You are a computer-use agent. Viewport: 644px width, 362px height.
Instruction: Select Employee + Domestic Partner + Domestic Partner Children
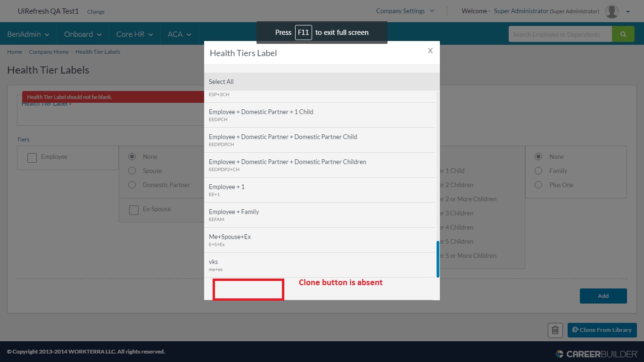point(320,165)
